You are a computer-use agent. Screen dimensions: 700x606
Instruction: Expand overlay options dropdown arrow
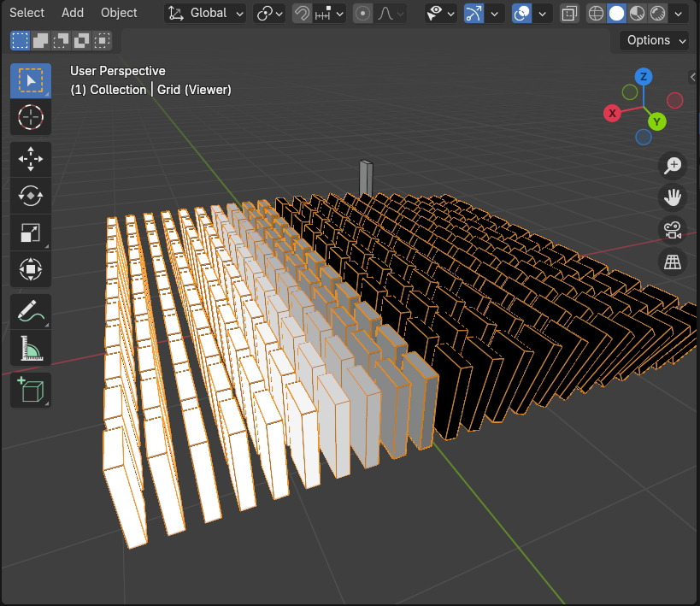(x=542, y=14)
